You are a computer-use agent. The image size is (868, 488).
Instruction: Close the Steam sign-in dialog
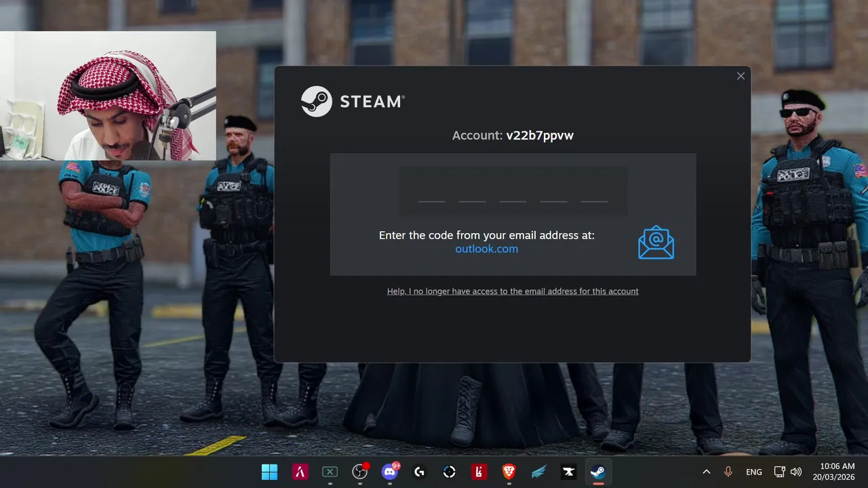click(x=741, y=76)
